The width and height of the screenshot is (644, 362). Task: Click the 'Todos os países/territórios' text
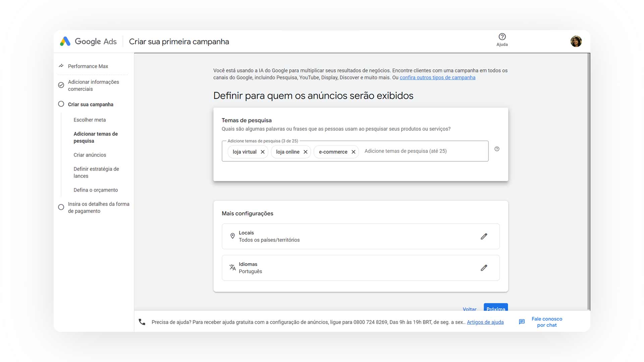tap(269, 240)
